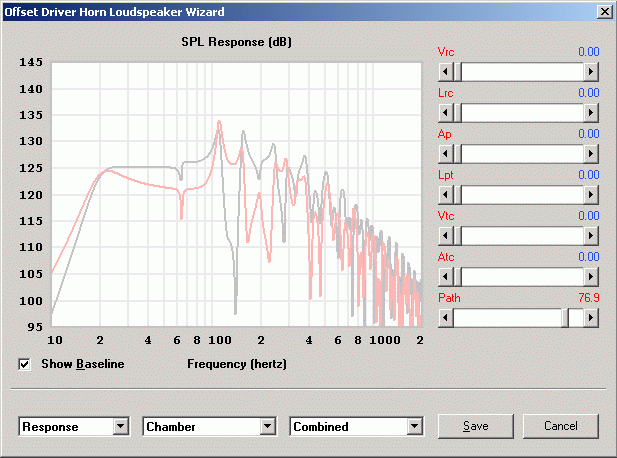Image resolution: width=617 pixels, height=458 pixels.
Task: Click the Cancel button
Action: coord(561,426)
